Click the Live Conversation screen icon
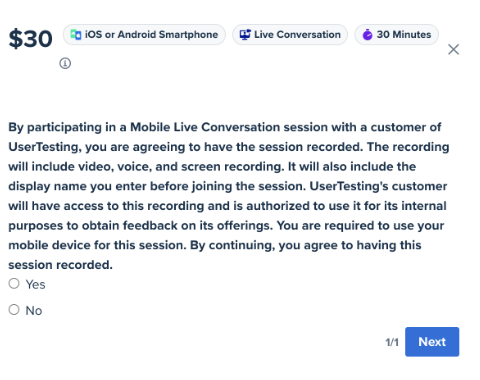480x380 pixels. pos(245,34)
